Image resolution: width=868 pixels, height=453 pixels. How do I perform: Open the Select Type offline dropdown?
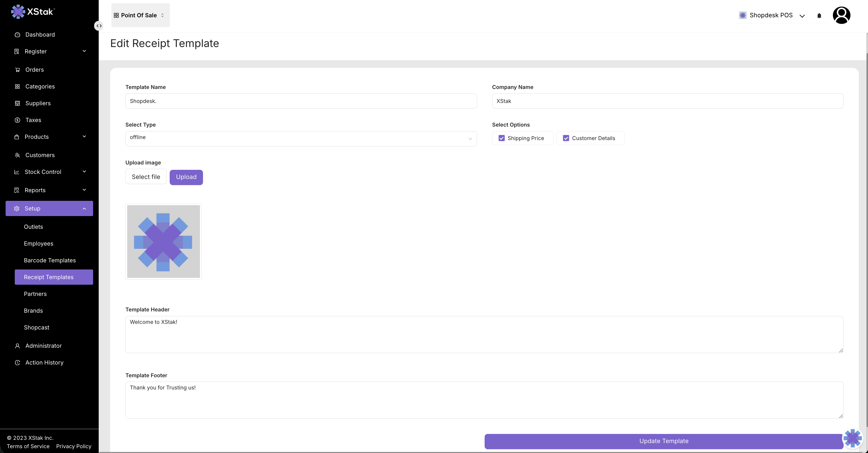point(300,139)
